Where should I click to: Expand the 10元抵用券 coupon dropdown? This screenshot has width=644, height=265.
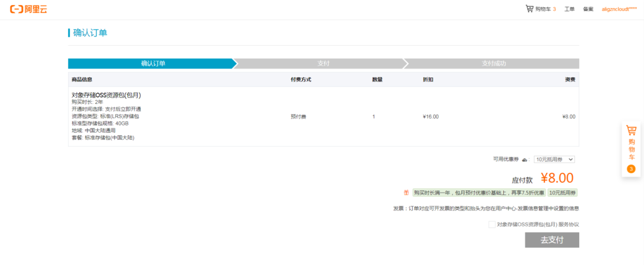pos(554,160)
